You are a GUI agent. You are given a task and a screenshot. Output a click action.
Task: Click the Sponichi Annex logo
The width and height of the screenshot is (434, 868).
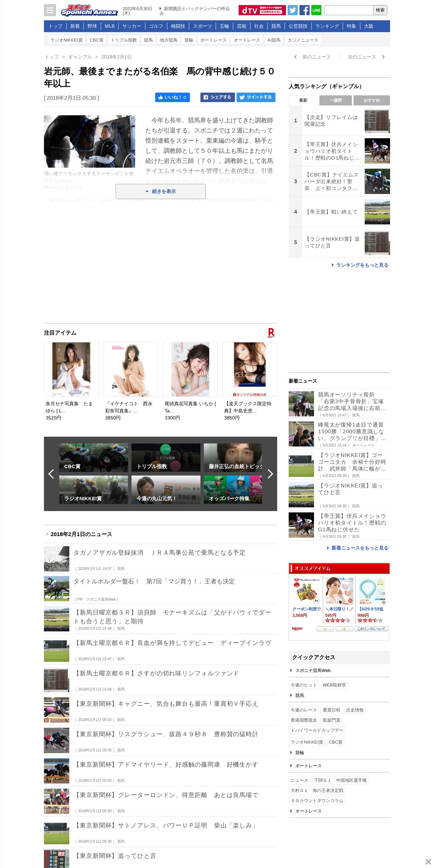click(89, 10)
